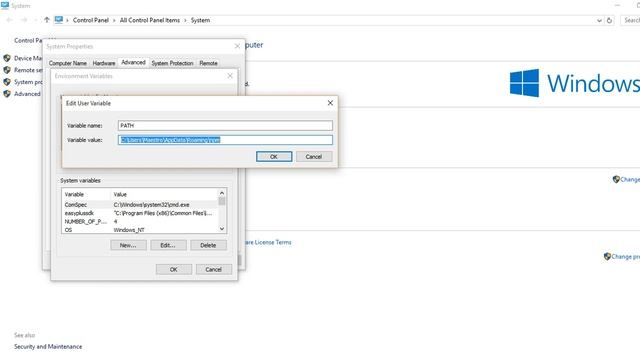Image resolution: width=640 pixels, height=360 pixels.
Task: Close the System Properties window
Action: point(237,46)
